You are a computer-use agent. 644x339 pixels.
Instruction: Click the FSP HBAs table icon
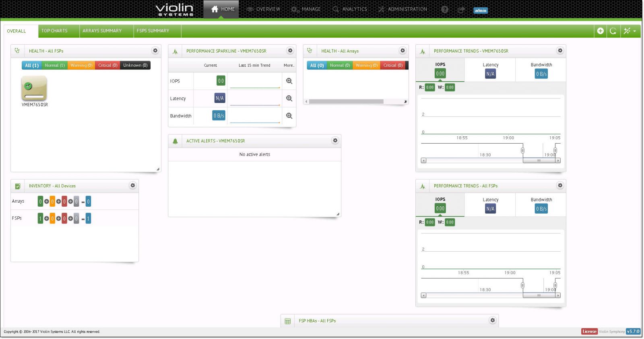[287, 321]
